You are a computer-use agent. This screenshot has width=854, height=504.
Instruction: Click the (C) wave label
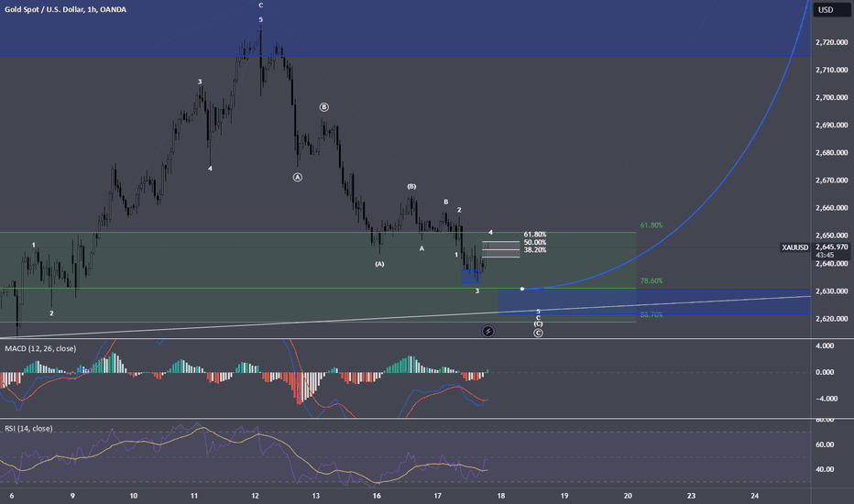coord(538,323)
